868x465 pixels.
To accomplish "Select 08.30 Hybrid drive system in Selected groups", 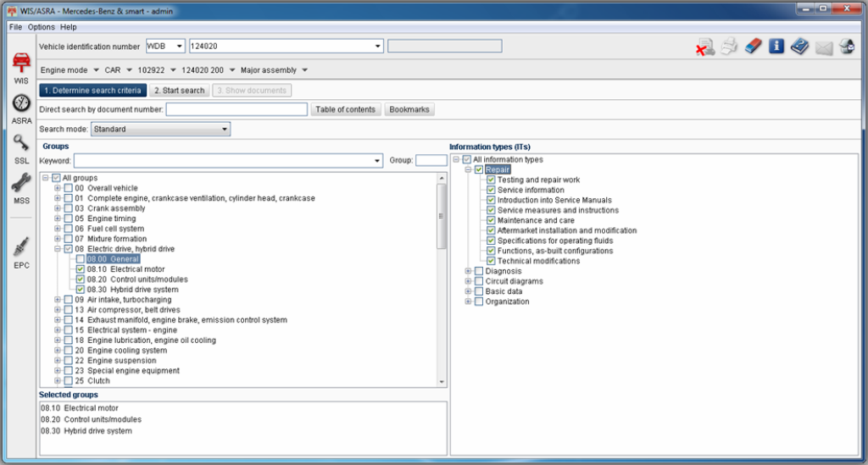I will click(x=86, y=431).
